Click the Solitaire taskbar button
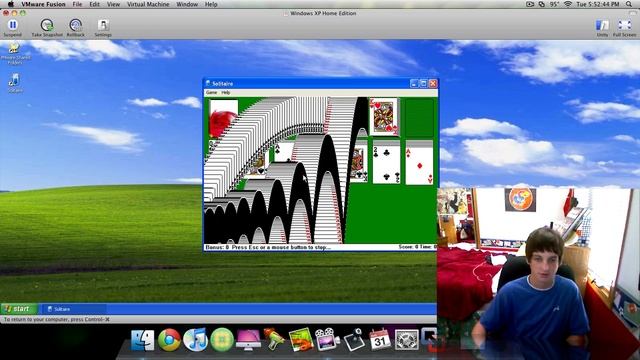640x360 pixels. coord(73,309)
